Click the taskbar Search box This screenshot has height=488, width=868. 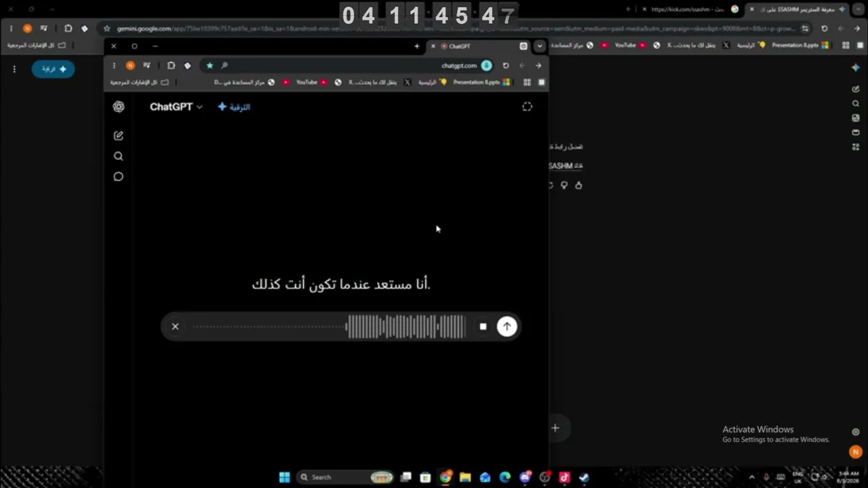pos(346,477)
